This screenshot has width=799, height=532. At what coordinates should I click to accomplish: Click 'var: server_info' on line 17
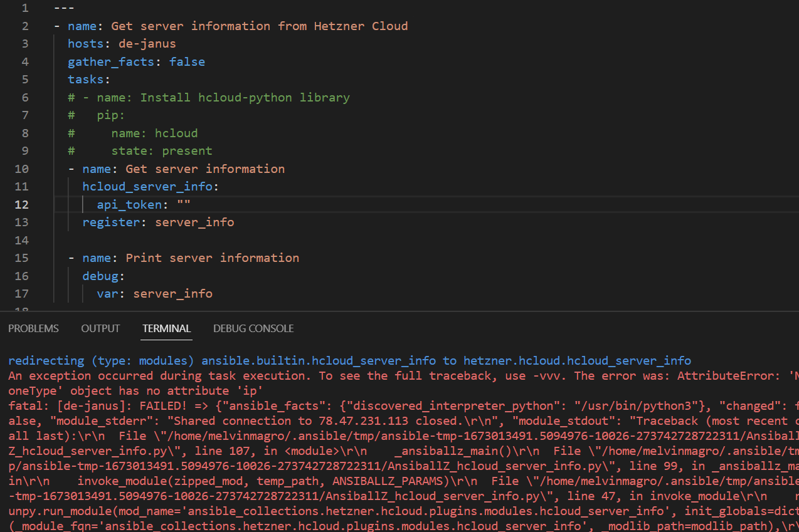[x=155, y=293]
